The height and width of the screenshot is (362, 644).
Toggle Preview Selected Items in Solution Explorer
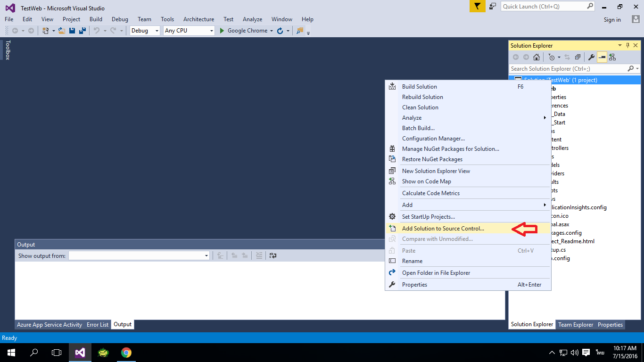602,57
